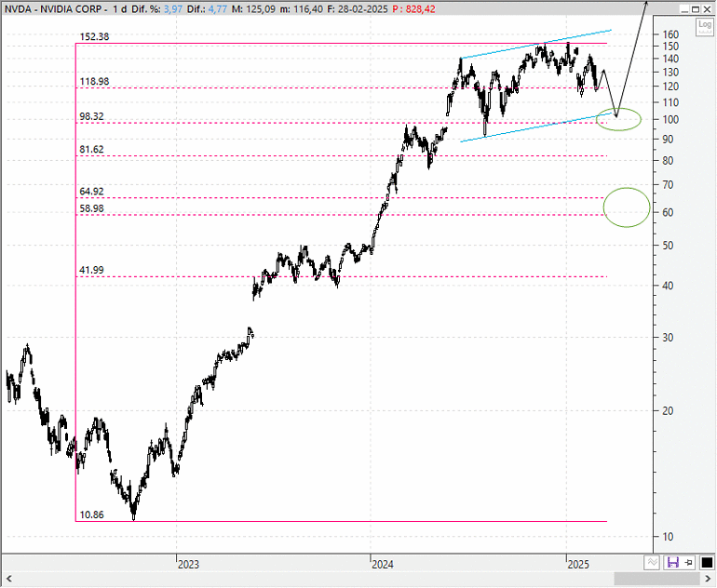Click the 64.92 Fibonacci level label
This screenshot has width=717, height=588.
pos(91,192)
